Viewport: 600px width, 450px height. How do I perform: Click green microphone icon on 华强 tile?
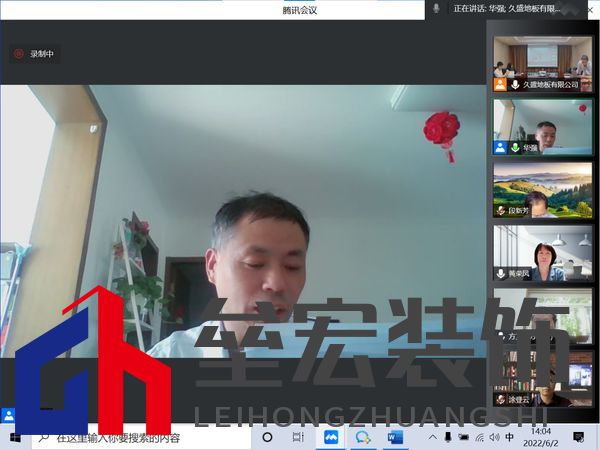click(x=516, y=147)
